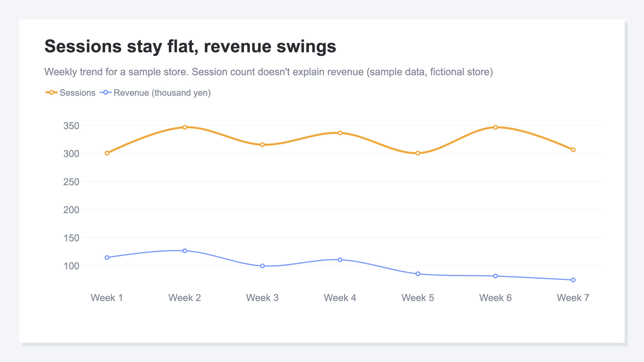Click the subtitle starting 'Weekly trend for a sample store'
The height and width of the screenshot is (362, 644).
[x=269, y=72]
